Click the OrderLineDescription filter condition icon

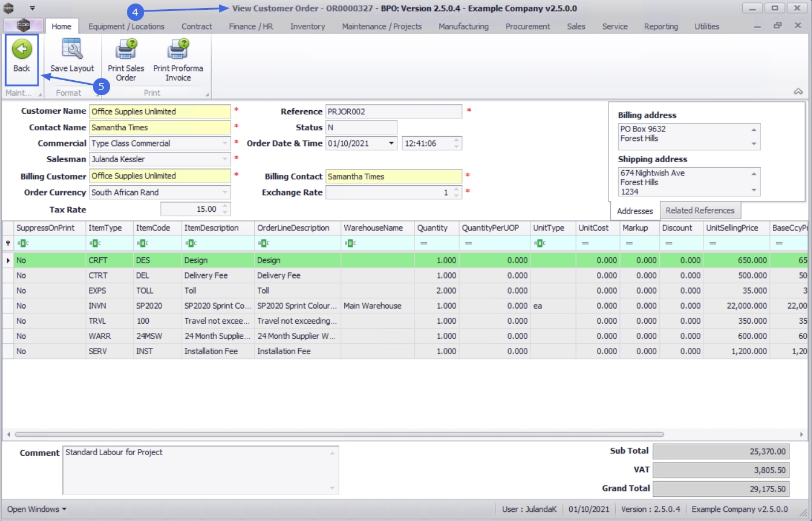[264, 243]
